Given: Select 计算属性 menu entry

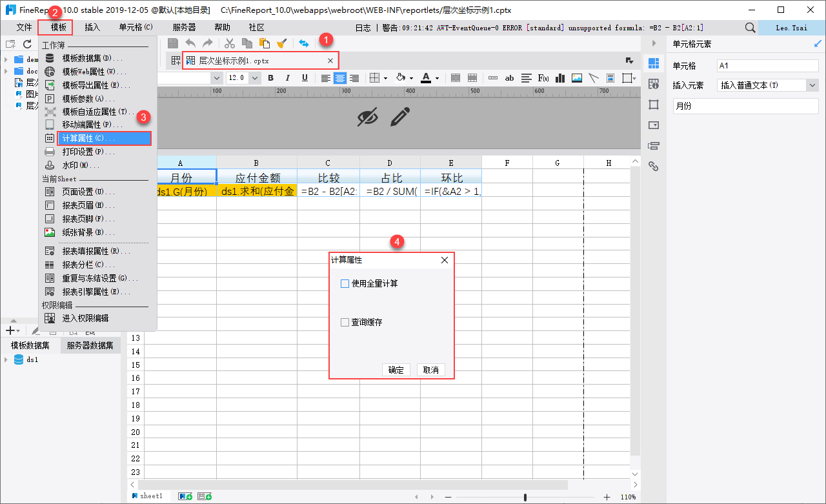Looking at the screenshot, I should 104,138.
